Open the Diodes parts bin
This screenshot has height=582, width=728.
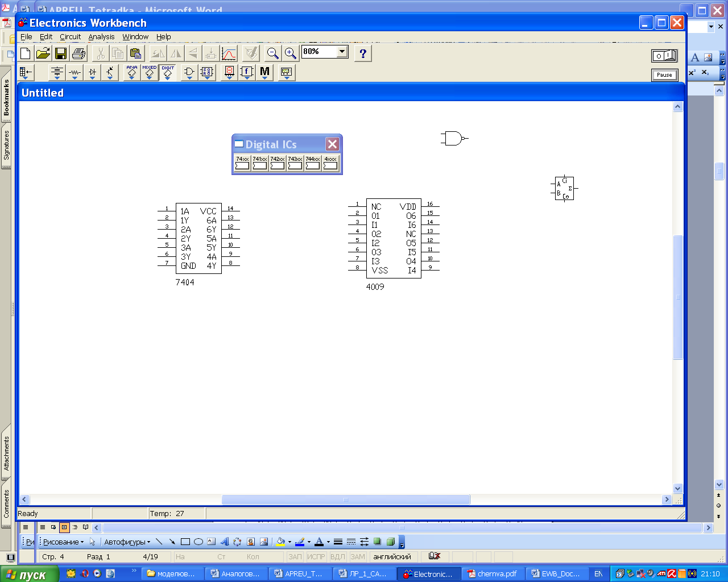pos(93,72)
